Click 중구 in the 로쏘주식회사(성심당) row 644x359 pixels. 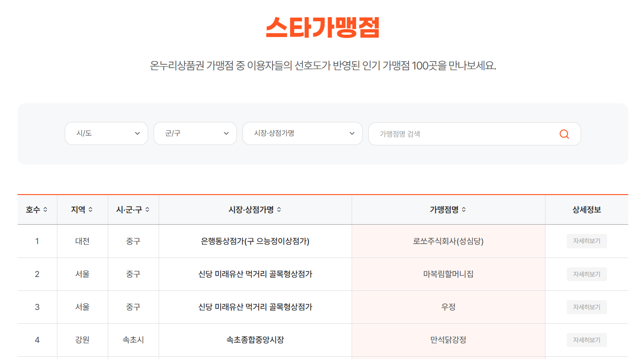coord(133,241)
